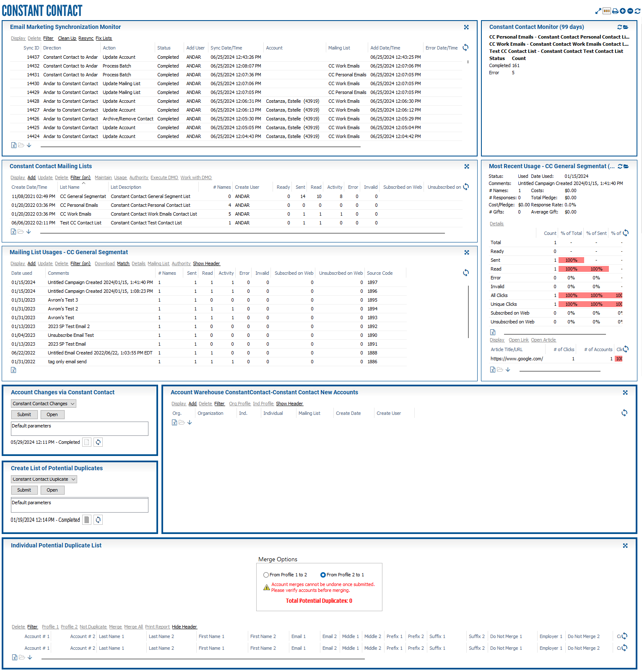Sort by the Sync Date/Time column header
642x672 pixels.
(x=226, y=48)
